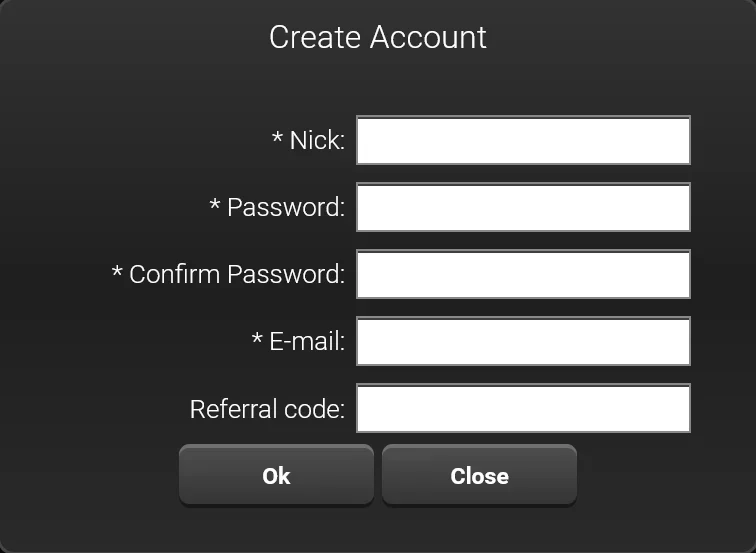Dismiss the dialog using Close

pyautogui.click(x=479, y=476)
